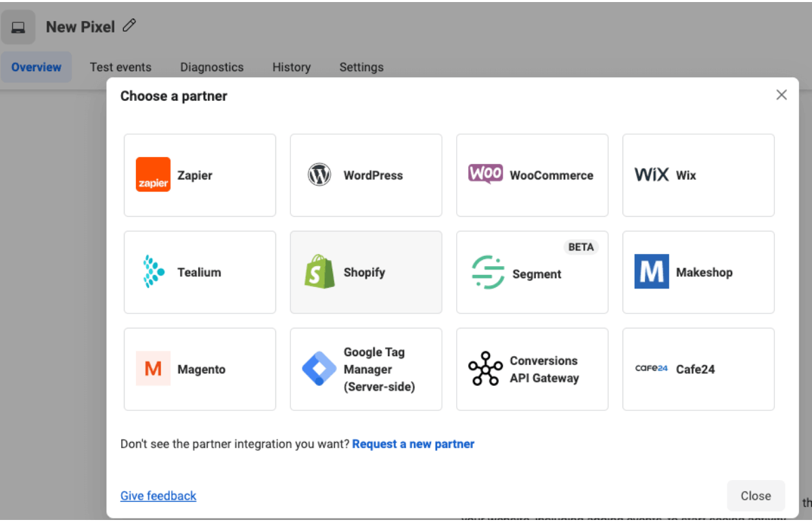Viewport: 812px width, 522px height.
Task: Click the laptop device icon beside New Pixel
Action: 18,28
